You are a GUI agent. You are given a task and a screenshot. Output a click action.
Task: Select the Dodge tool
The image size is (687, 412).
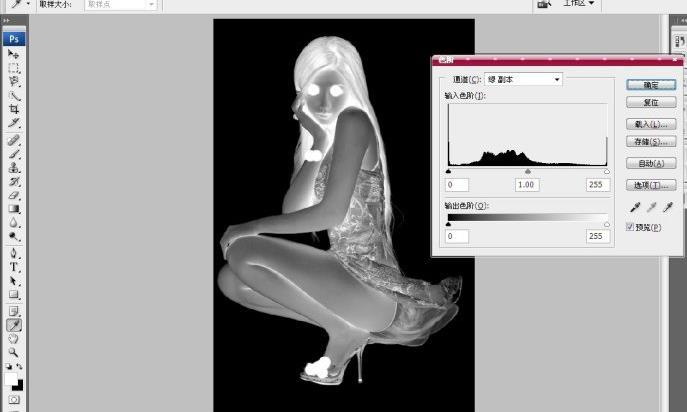pyautogui.click(x=13, y=236)
